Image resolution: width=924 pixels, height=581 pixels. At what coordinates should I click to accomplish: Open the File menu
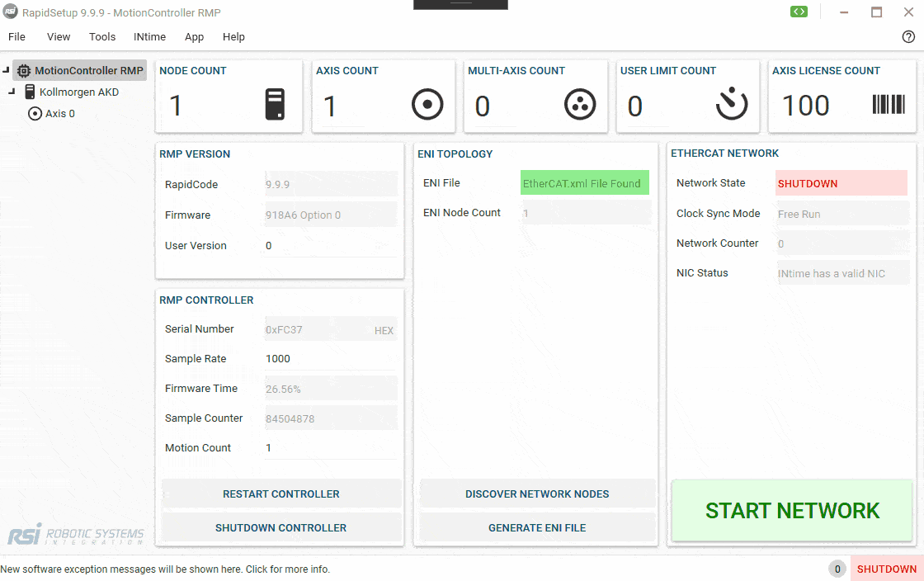pos(16,36)
